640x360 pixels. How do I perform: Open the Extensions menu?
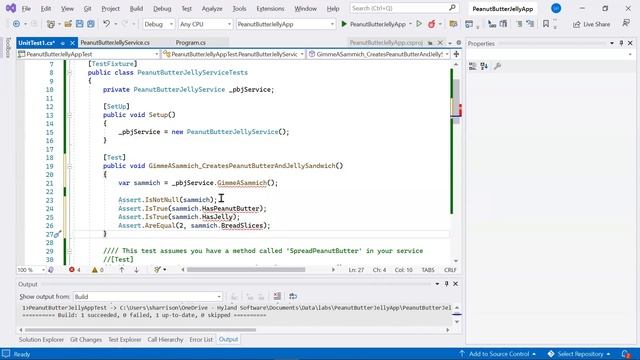click(270, 8)
